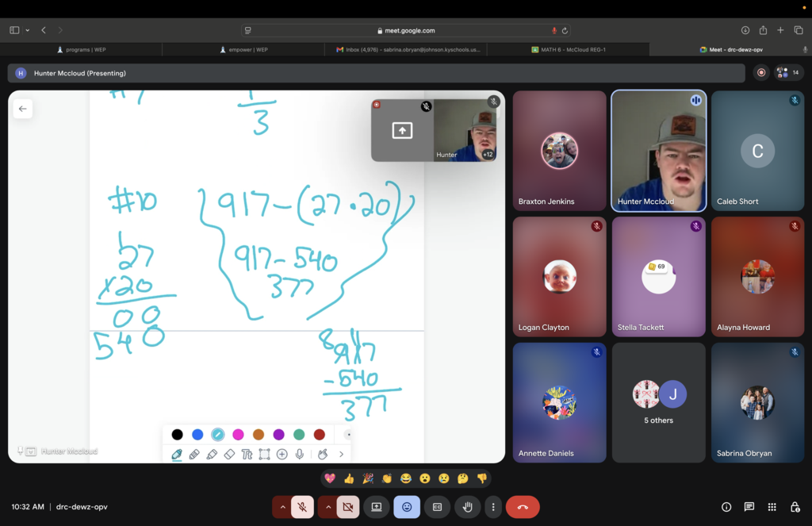Click the red leave call button
The width and height of the screenshot is (812, 526).
(x=522, y=507)
